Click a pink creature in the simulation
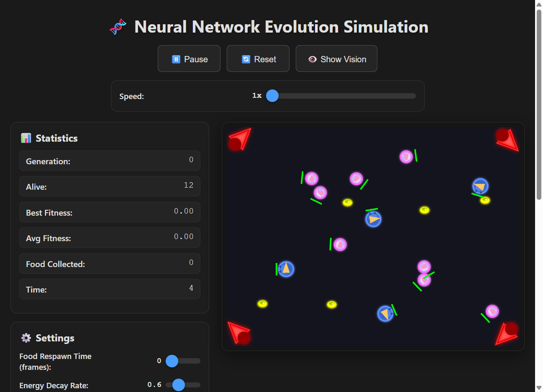This screenshot has height=392, width=543. 311,178
